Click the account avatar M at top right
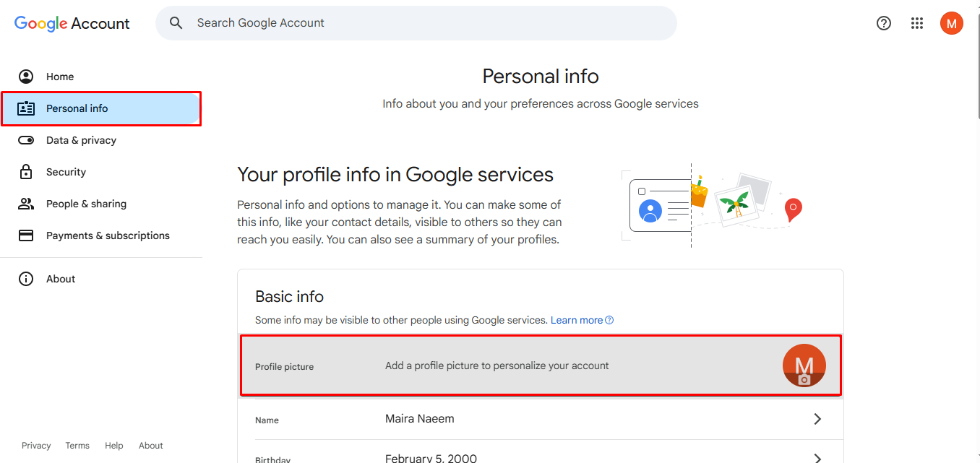Screen dimensions: 980x463 pos(952,23)
